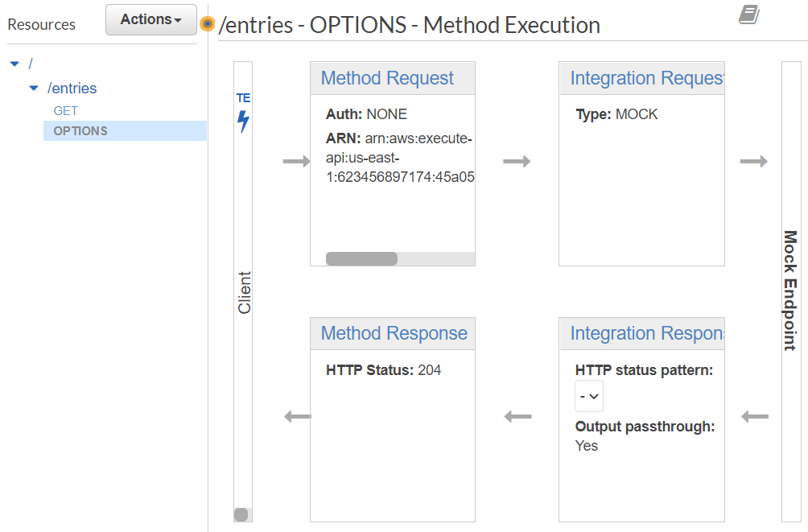The width and height of the screenshot is (808, 532).
Task: Open the Actions dropdown menu
Action: (x=150, y=19)
